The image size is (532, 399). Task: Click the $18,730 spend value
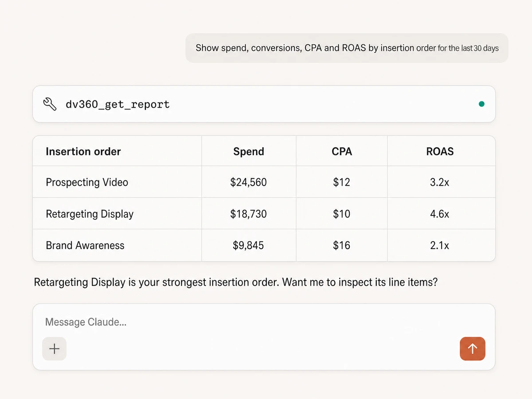click(x=249, y=214)
